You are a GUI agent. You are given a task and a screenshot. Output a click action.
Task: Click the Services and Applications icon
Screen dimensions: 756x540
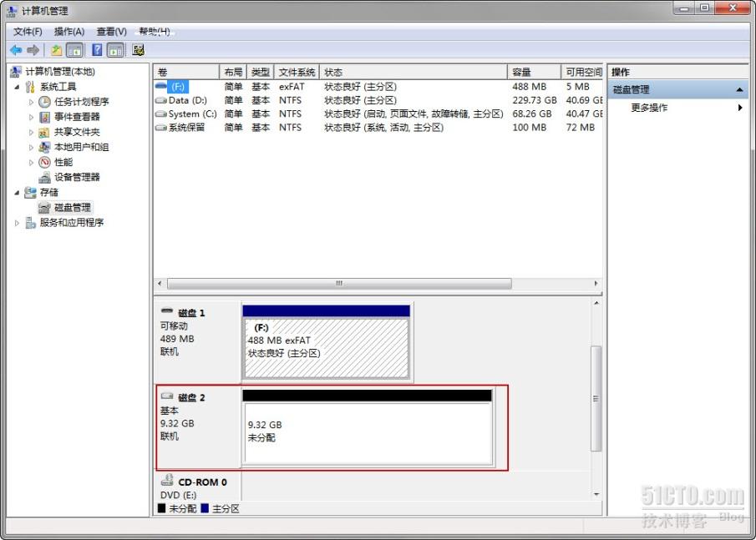tap(30, 223)
